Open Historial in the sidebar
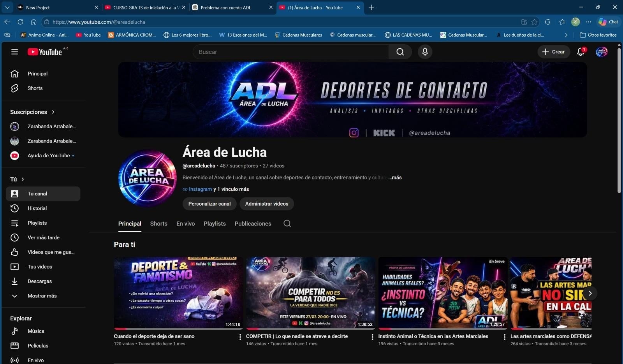Image resolution: width=623 pixels, height=364 pixels. pyautogui.click(x=43, y=208)
